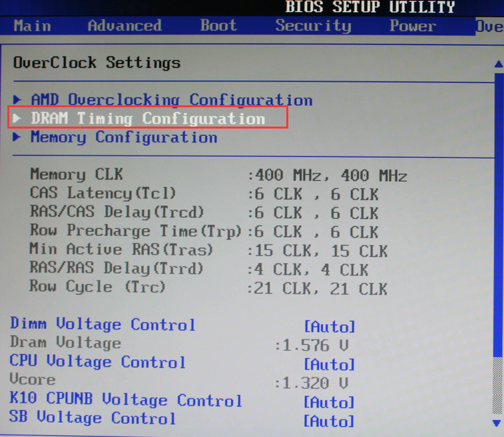Expand arrow beside DRAM Timing Configuration
Image resolution: width=504 pixels, height=437 pixels.
pyautogui.click(x=17, y=118)
